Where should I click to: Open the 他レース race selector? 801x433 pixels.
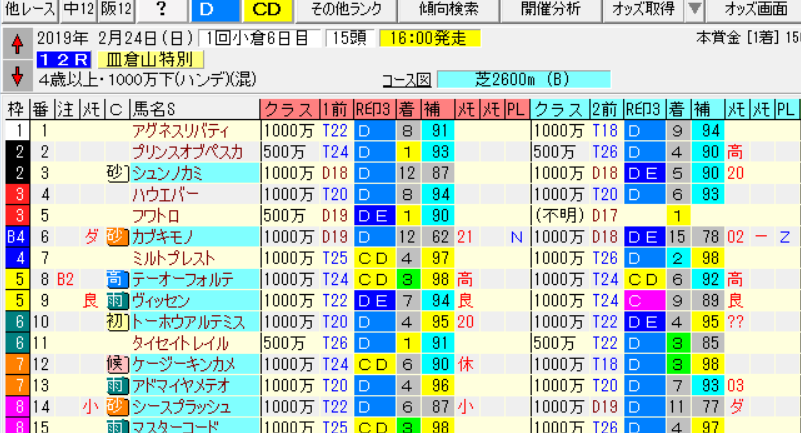tap(30, 10)
